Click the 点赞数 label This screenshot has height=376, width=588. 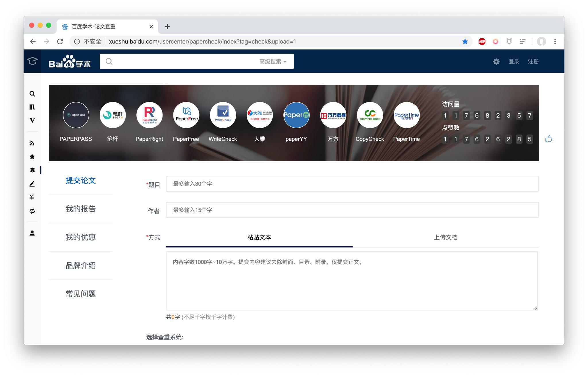[x=450, y=128]
